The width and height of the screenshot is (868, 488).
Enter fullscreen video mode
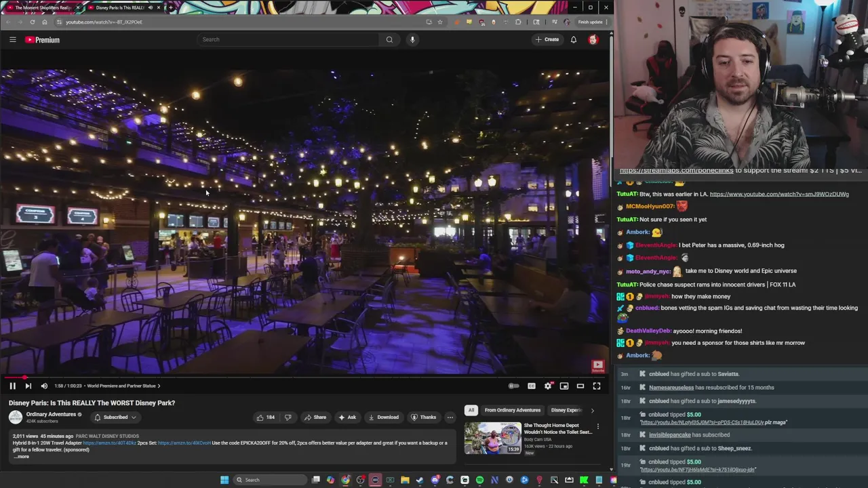(x=597, y=386)
